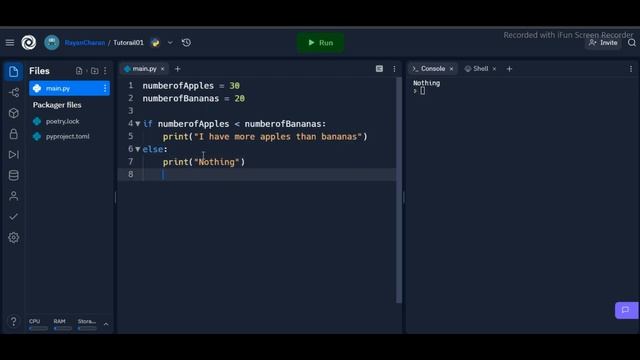Open the console pane kebab menu
The width and height of the screenshot is (640, 360).
point(631,69)
